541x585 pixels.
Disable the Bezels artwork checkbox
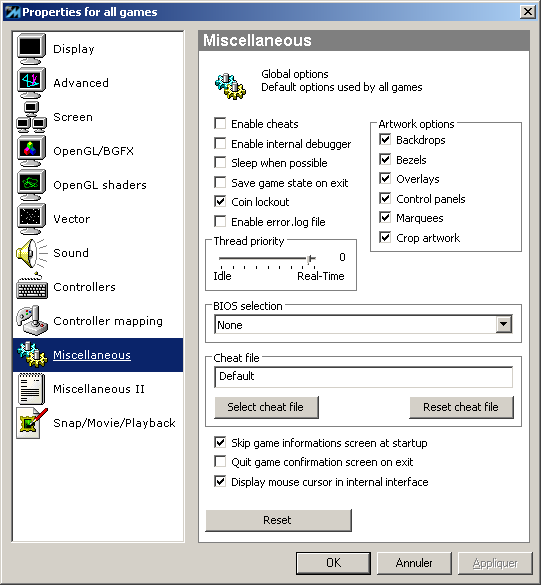385,160
